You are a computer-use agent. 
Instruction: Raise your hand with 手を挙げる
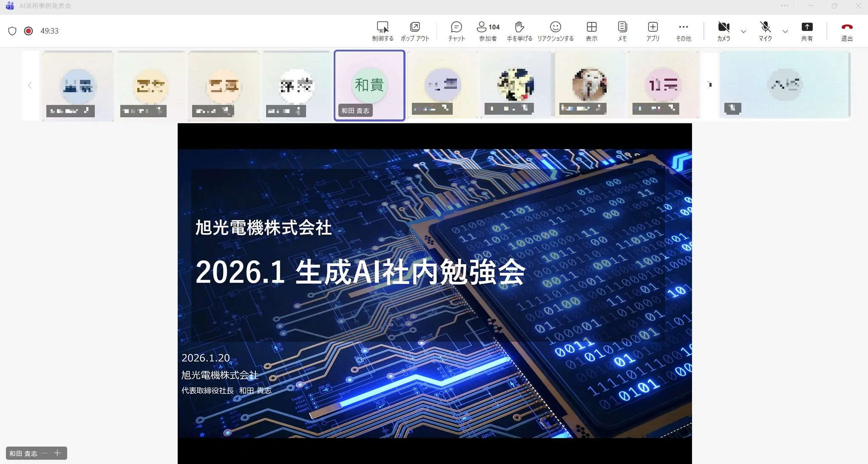(519, 31)
